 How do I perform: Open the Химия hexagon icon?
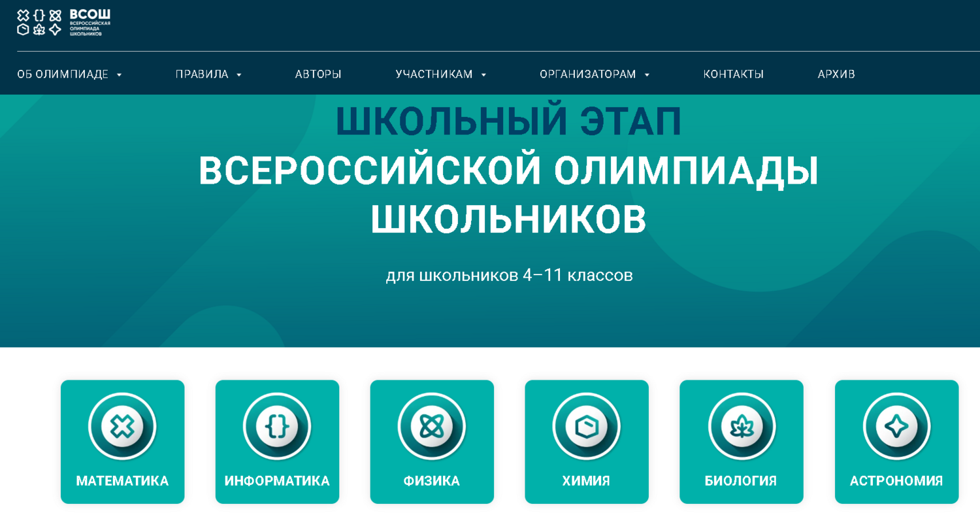pyautogui.click(x=587, y=427)
